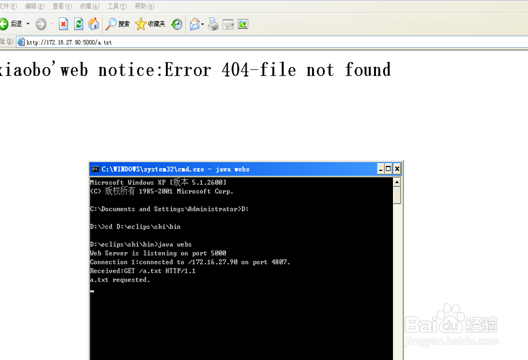Refresh the page with green arrows icon
Screen dimensions: 528x360
pos(78,24)
